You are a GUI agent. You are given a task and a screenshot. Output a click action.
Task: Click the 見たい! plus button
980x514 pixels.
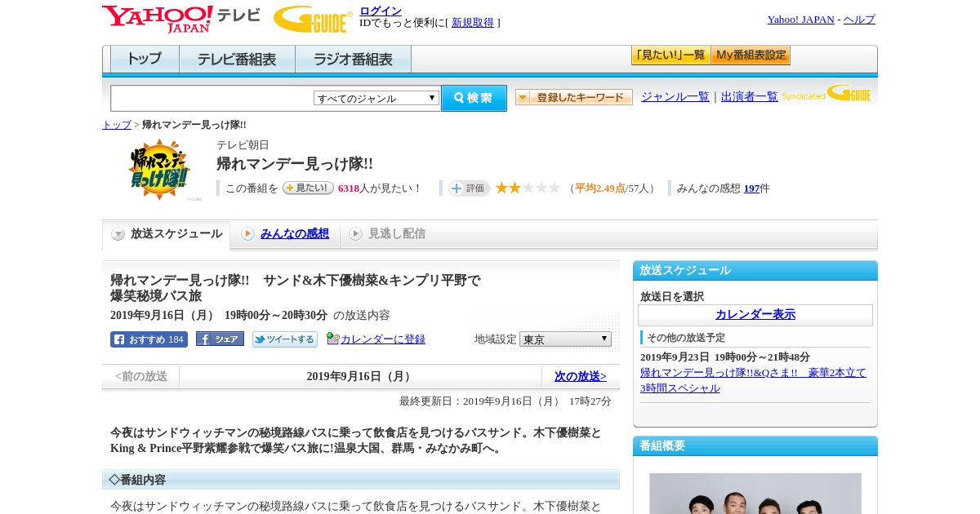(x=308, y=188)
